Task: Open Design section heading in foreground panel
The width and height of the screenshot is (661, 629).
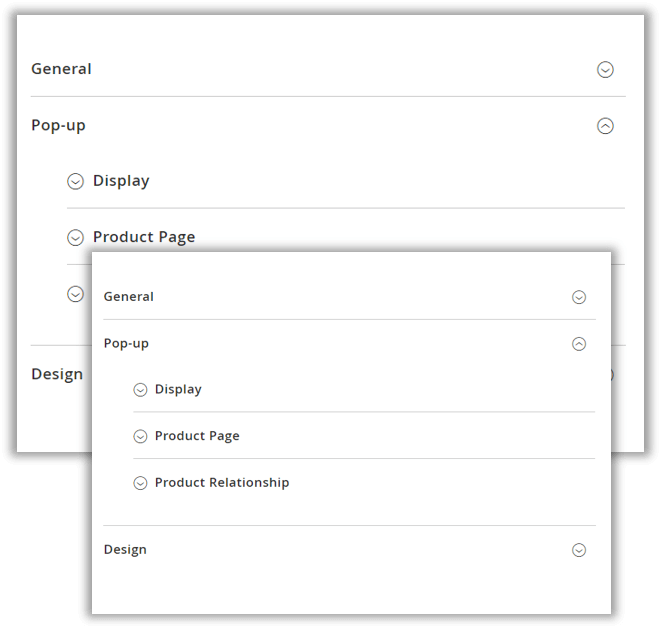Action: point(125,550)
